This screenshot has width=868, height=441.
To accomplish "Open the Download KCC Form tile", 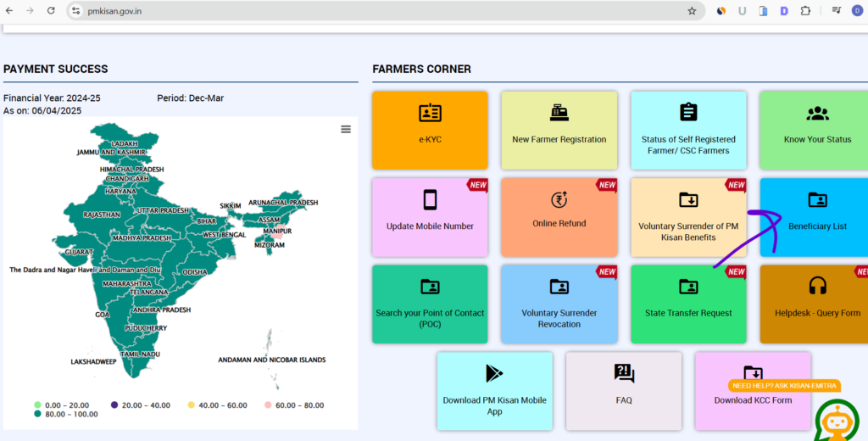I will tap(753, 391).
